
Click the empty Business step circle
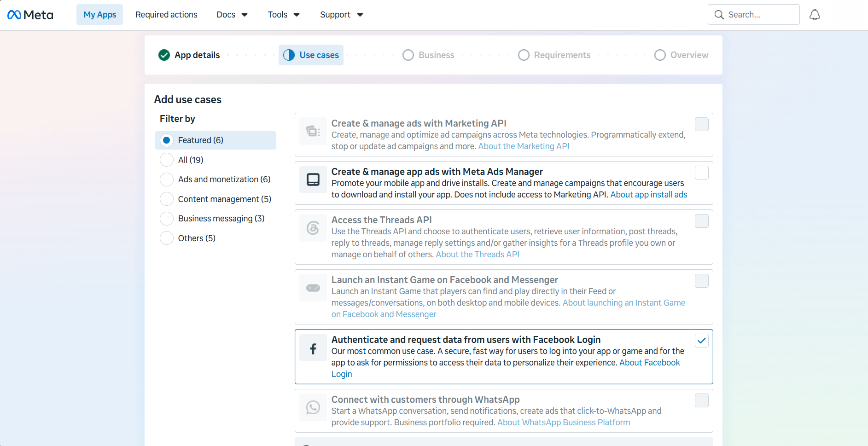[408, 55]
